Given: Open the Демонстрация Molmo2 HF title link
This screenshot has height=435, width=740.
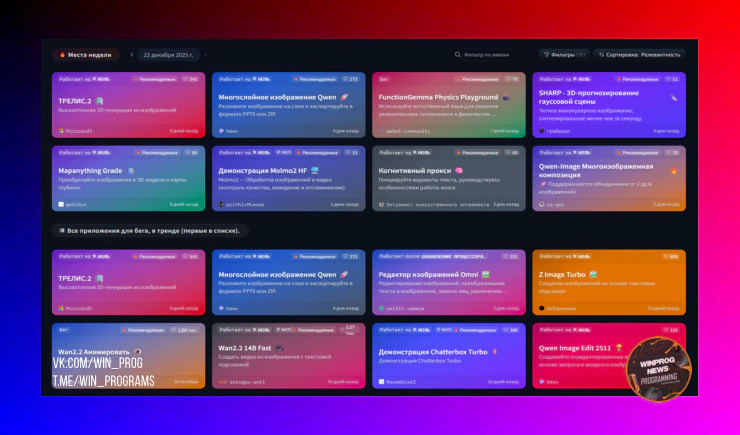Looking at the screenshot, I should coord(262,170).
